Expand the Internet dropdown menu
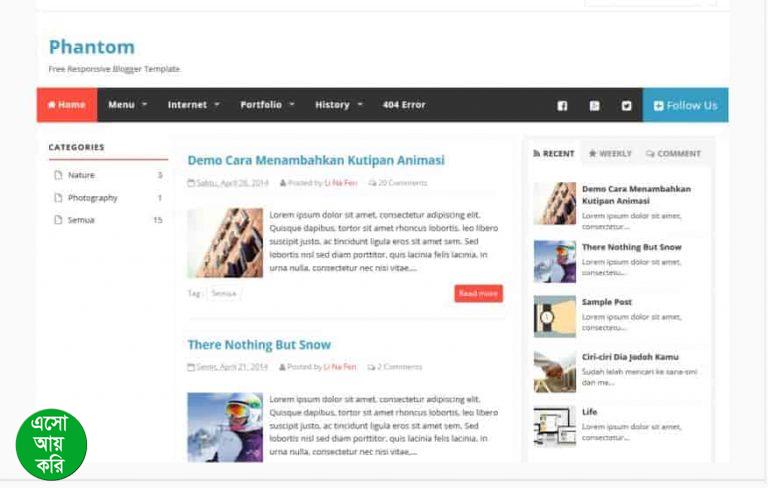 tap(193, 105)
